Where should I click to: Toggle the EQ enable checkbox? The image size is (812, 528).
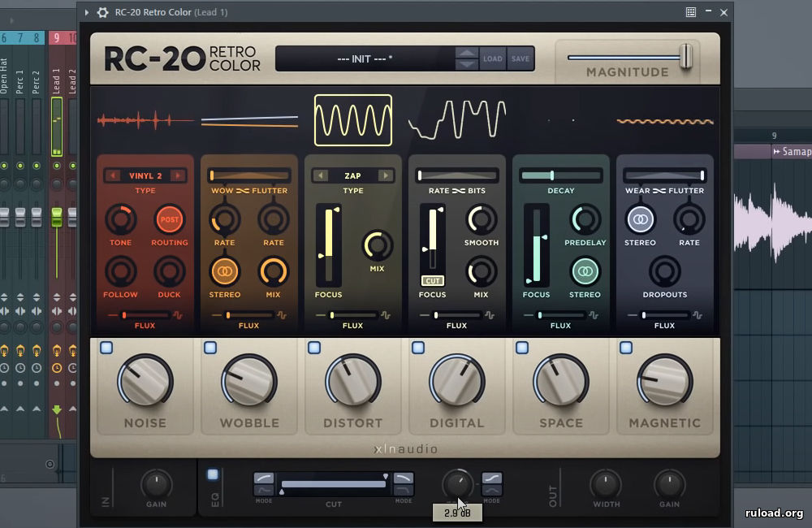[x=213, y=474]
